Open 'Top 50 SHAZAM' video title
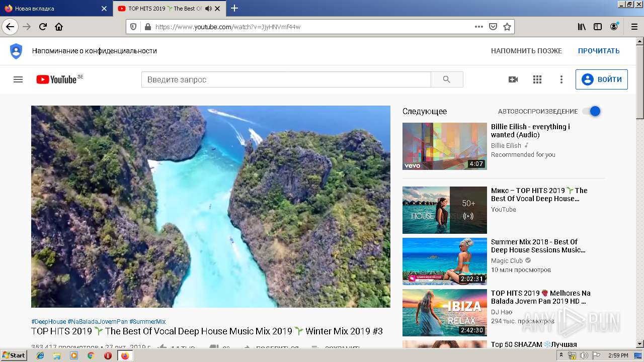Image resolution: width=644 pixels, height=362 pixels. 534,344
